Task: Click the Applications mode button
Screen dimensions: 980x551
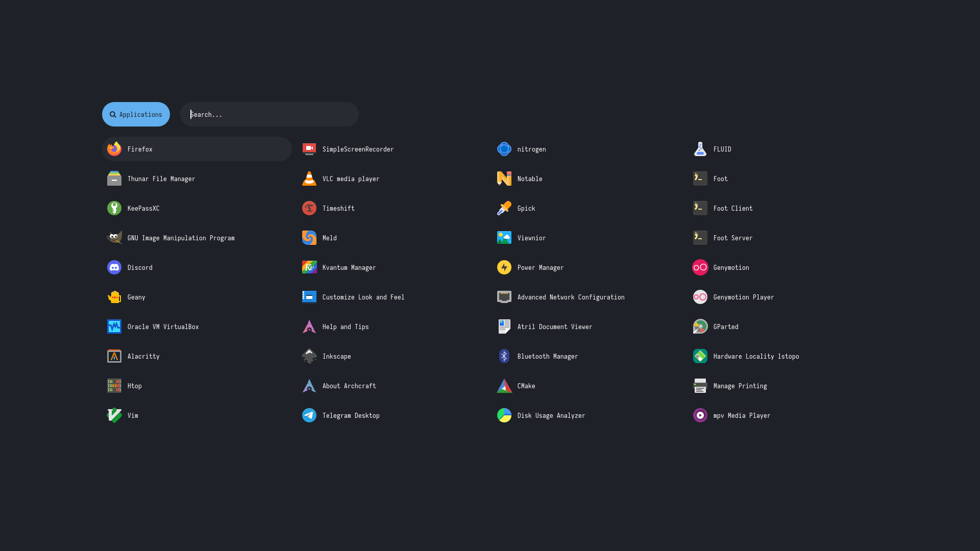Action: tap(136, 114)
